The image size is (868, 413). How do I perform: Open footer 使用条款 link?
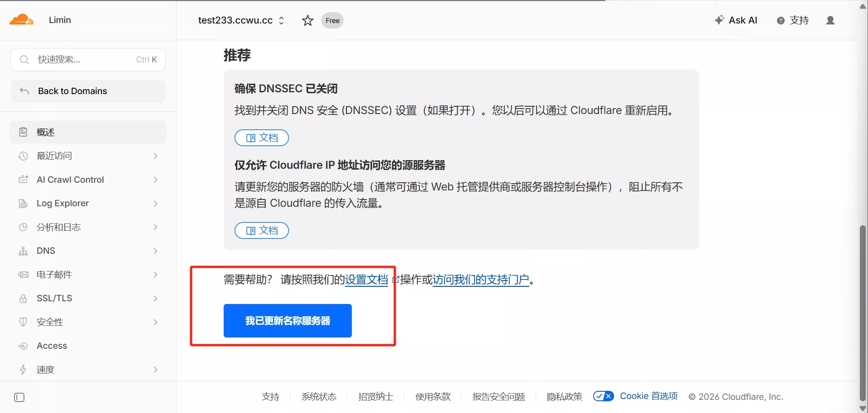coord(433,397)
